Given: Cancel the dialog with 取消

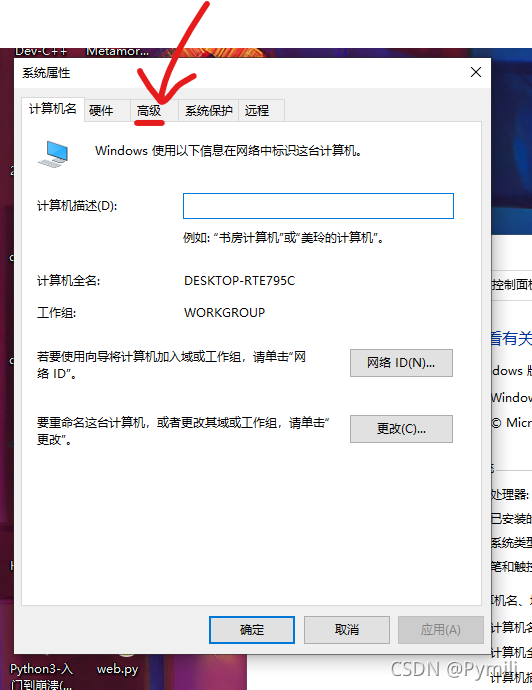Looking at the screenshot, I should click(x=347, y=630).
